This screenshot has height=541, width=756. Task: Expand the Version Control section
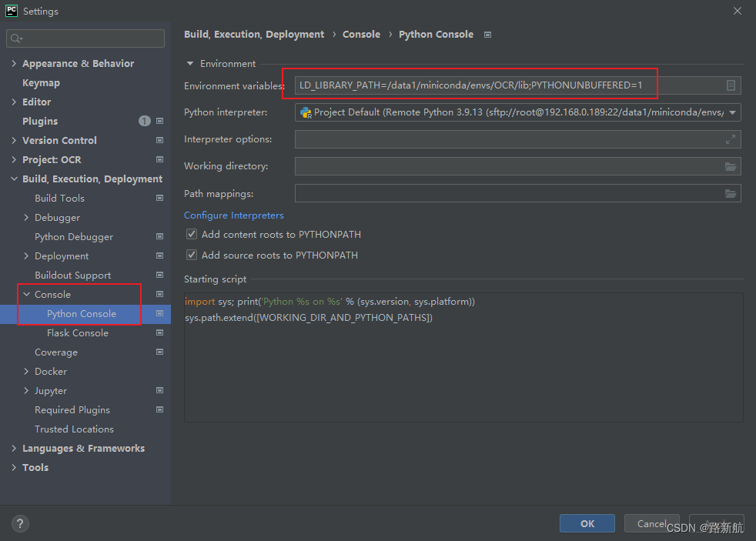14,140
